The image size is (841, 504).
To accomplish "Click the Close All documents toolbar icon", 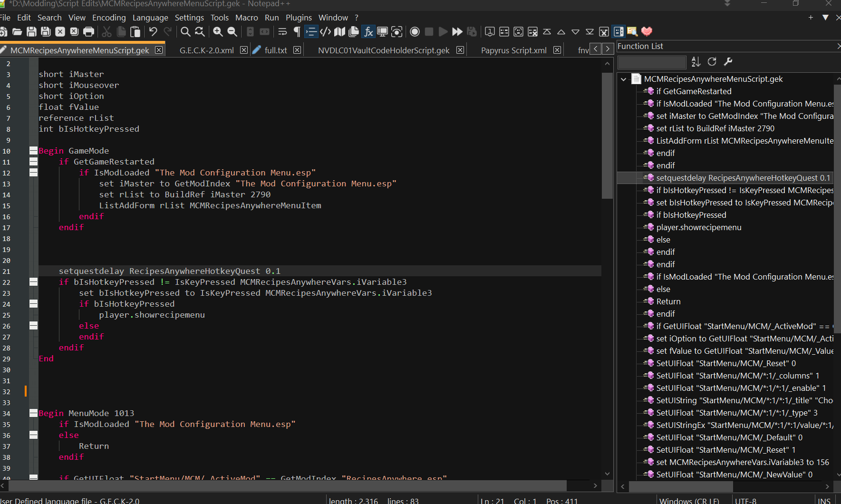I will pyautogui.click(x=74, y=32).
